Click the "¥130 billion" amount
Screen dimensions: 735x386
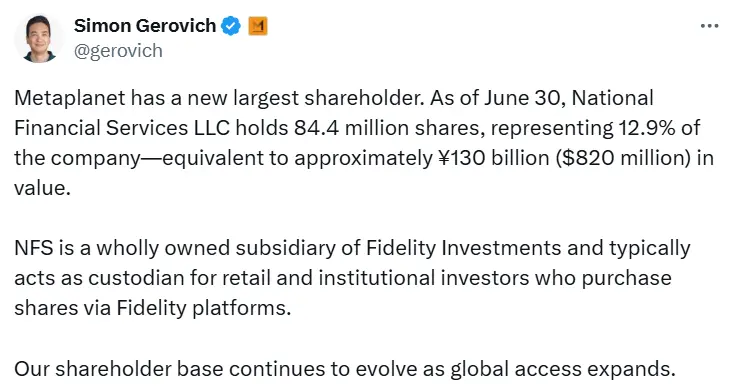click(494, 158)
